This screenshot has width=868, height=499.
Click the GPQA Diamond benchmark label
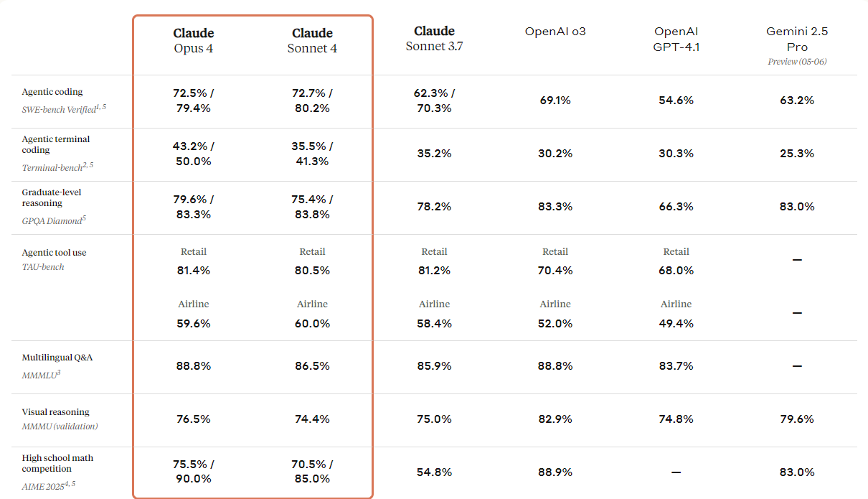(54, 220)
